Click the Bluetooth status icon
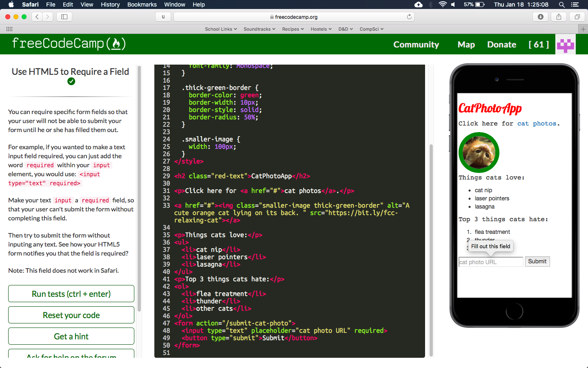The width and height of the screenshot is (588, 368). click(431, 4)
